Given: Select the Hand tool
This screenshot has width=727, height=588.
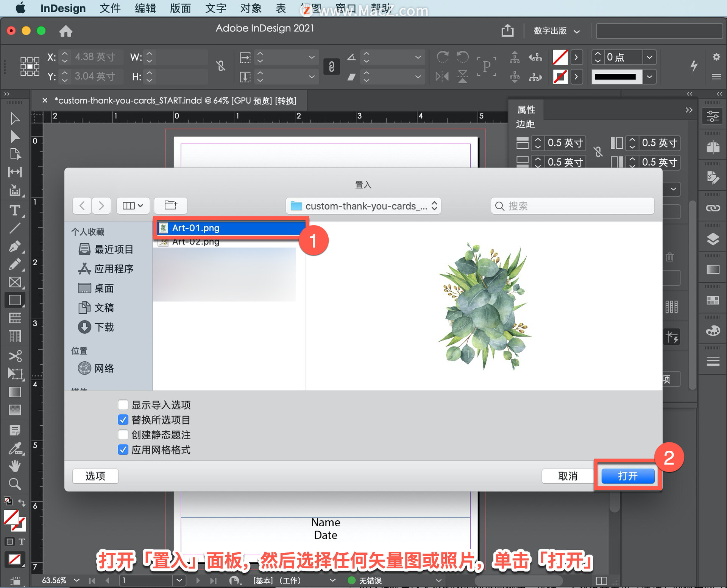Looking at the screenshot, I should [15, 466].
